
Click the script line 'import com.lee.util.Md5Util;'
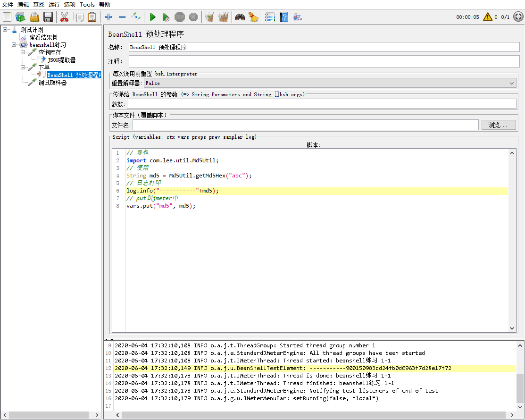[173, 160]
